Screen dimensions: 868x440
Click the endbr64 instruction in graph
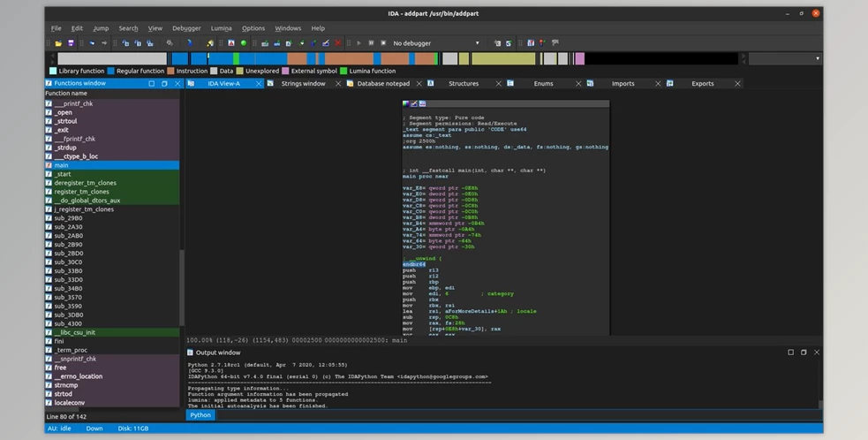tap(414, 264)
